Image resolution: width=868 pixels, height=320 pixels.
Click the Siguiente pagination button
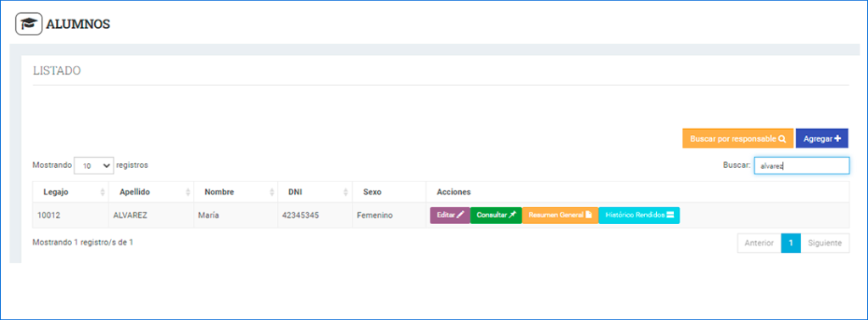click(x=825, y=243)
